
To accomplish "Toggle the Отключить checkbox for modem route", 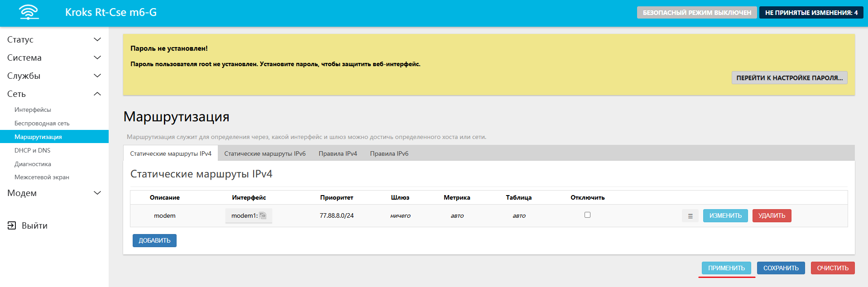I will (x=587, y=215).
